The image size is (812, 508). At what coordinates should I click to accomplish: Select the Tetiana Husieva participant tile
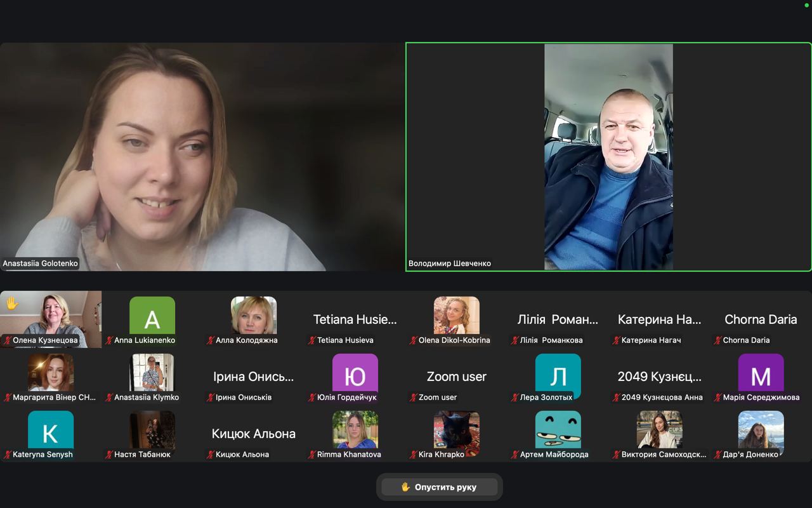point(355,319)
